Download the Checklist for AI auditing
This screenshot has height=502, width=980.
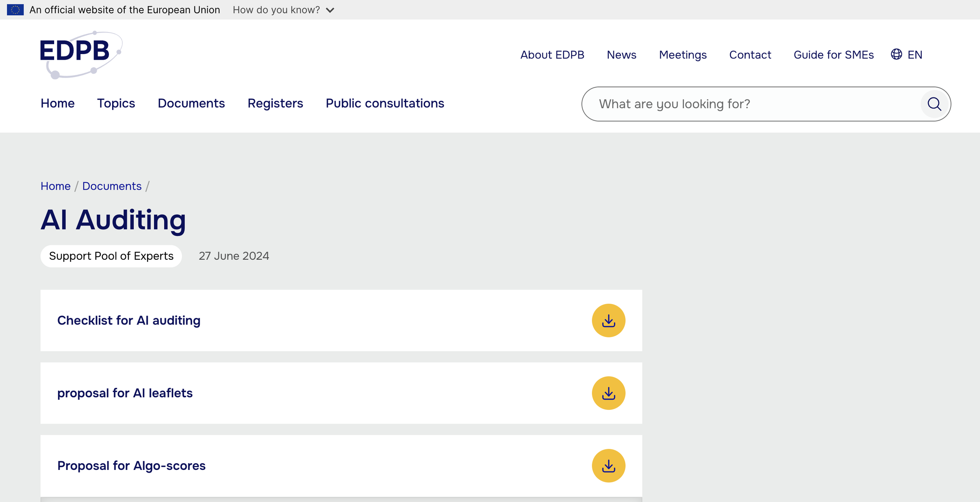(608, 321)
